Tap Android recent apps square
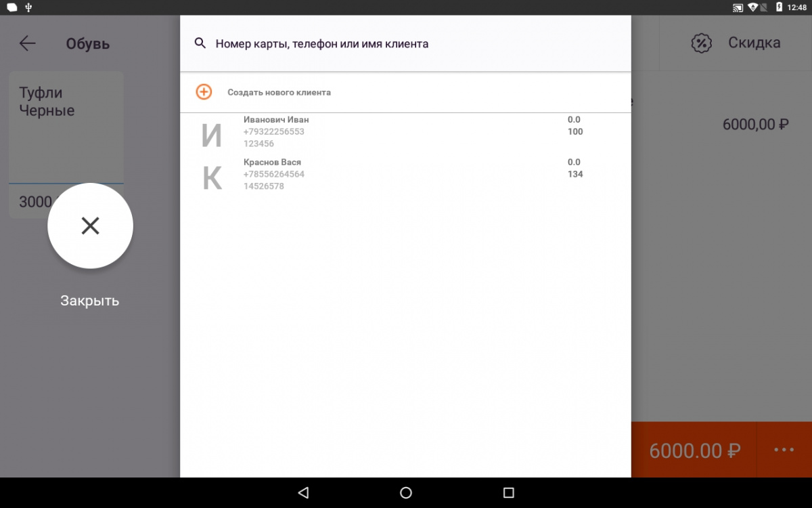The width and height of the screenshot is (812, 508). click(x=509, y=493)
